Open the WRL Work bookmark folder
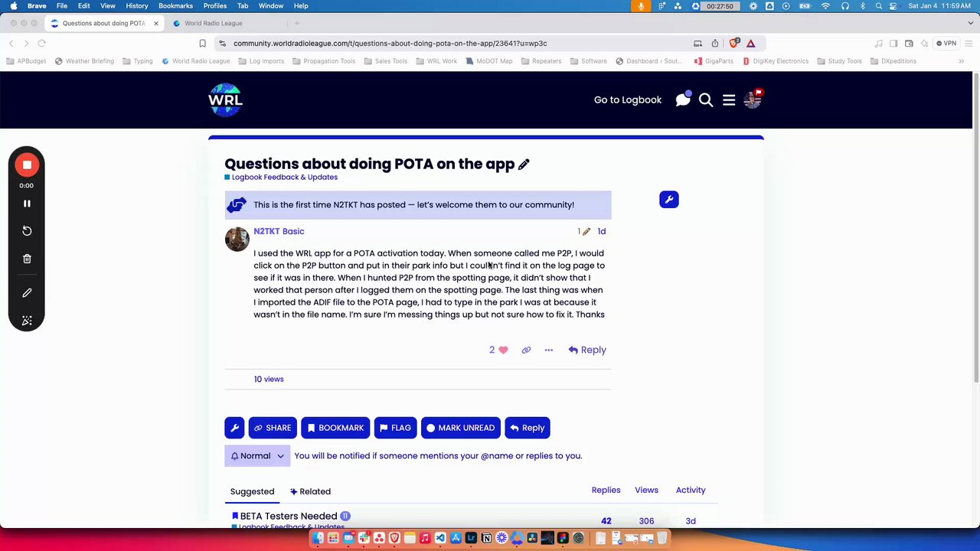This screenshot has height=551, width=980. coord(436,61)
